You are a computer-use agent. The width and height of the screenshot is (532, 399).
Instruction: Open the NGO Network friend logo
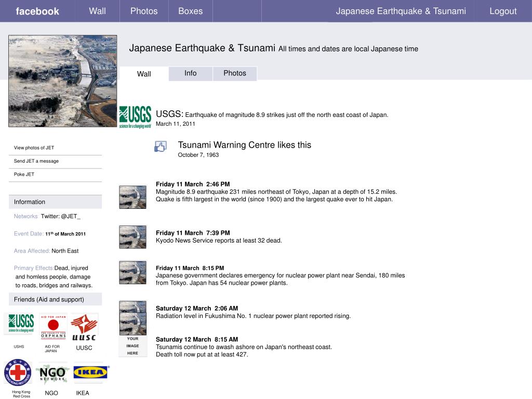pyautogui.click(x=52, y=374)
